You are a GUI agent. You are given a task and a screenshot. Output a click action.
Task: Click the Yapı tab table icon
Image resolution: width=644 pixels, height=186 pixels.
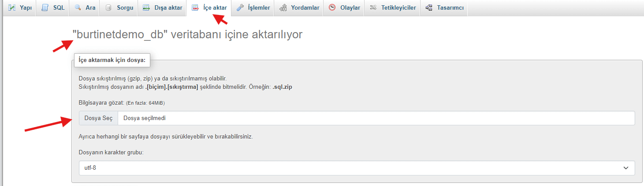(x=12, y=7)
